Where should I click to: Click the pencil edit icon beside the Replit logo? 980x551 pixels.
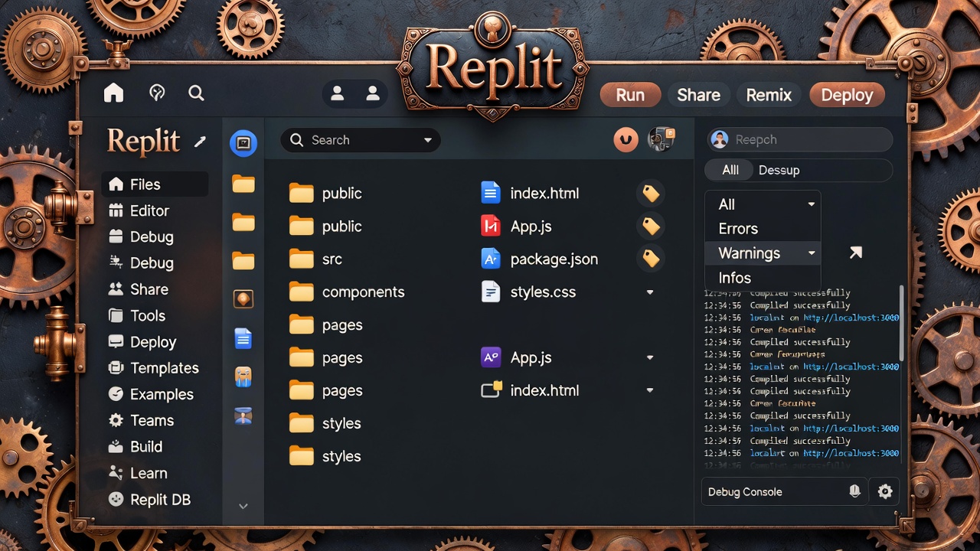[201, 141]
